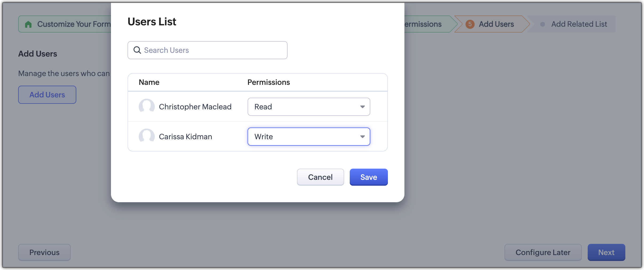Save the users list changes
644x270 pixels.
(368, 177)
